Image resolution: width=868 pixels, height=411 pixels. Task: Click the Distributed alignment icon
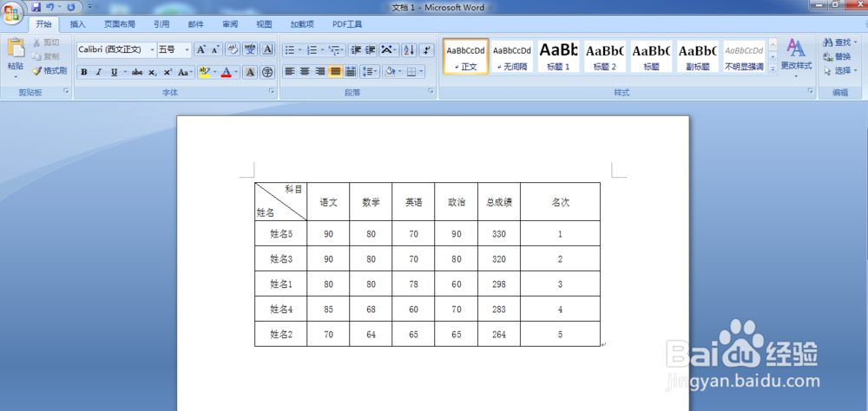click(x=351, y=71)
